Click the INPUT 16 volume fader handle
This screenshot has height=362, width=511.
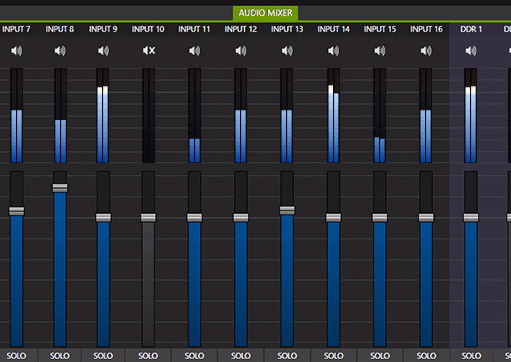coord(426,218)
